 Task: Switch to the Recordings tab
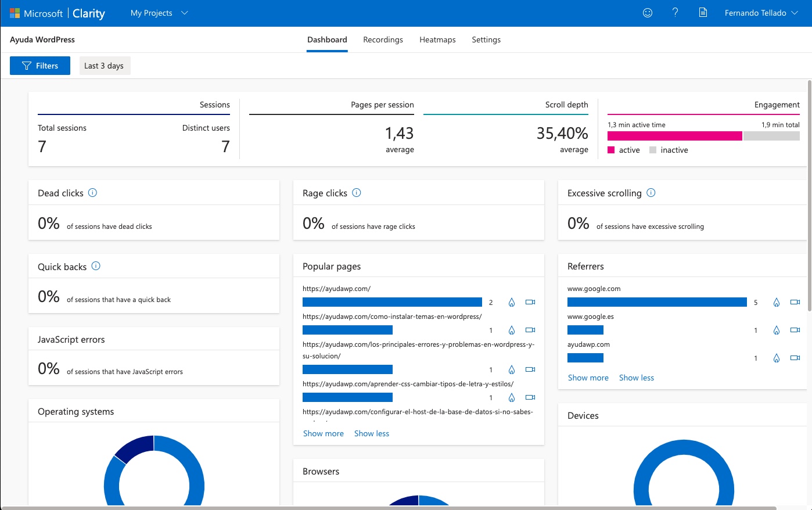click(383, 39)
